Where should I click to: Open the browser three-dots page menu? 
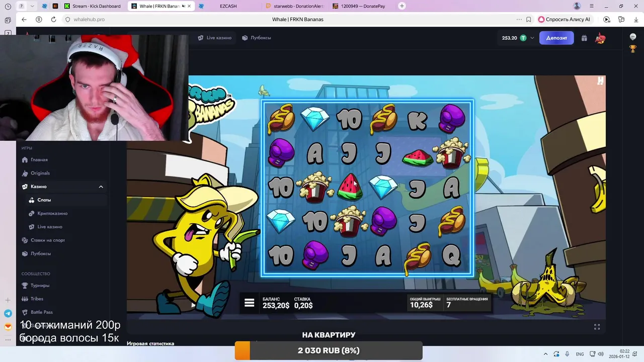tap(519, 19)
